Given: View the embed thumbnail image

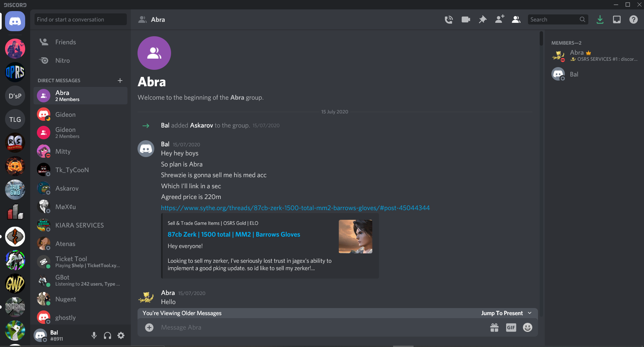Looking at the screenshot, I should (x=356, y=237).
